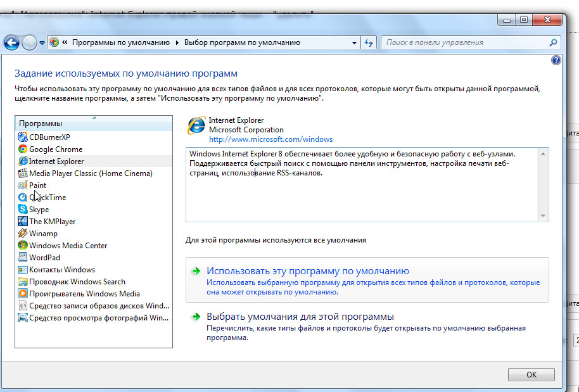Click the Проигрыватель Windows Media icon
579x392 pixels.
point(23,293)
